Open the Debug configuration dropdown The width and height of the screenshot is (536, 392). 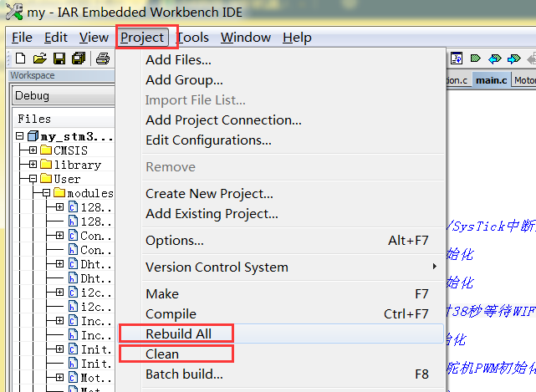[64, 95]
